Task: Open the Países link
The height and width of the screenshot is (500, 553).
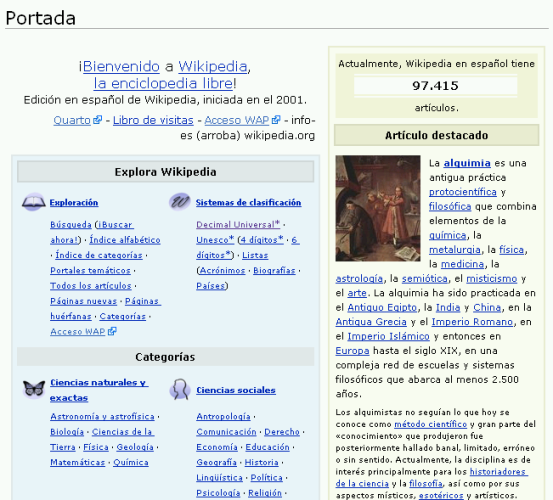Action: pos(211,286)
